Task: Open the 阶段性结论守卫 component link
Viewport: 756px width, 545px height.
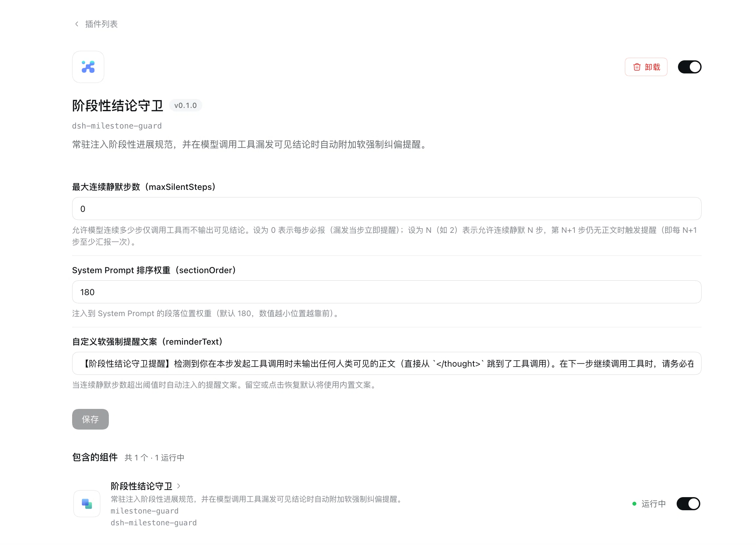Action: 142,486
